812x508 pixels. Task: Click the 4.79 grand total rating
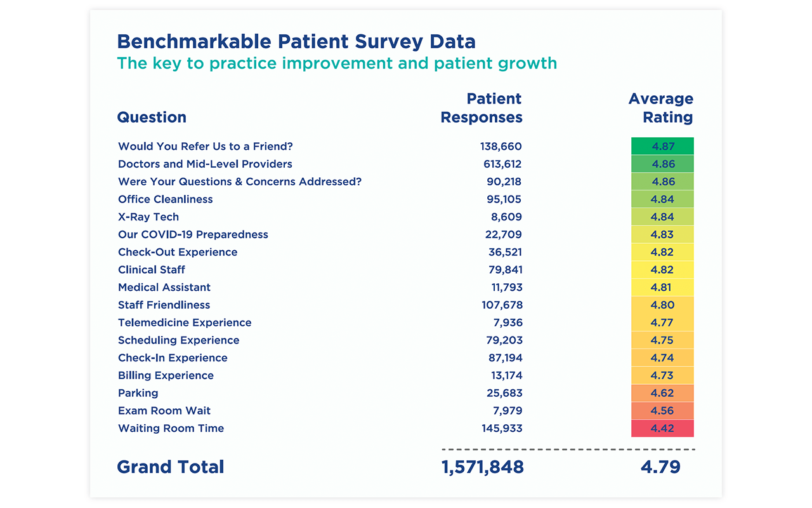pyautogui.click(x=660, y=467)
